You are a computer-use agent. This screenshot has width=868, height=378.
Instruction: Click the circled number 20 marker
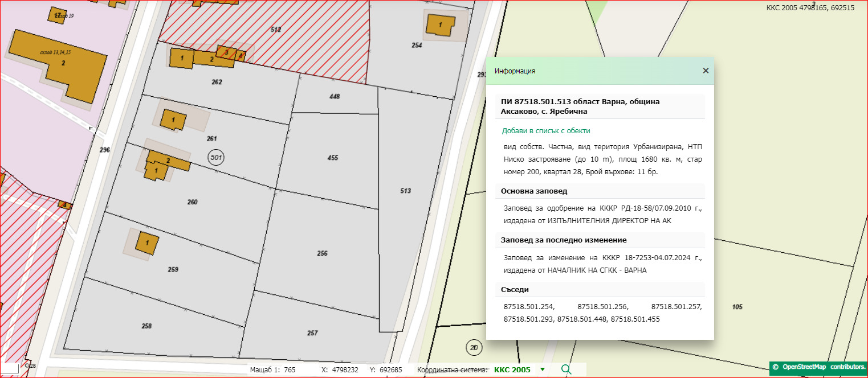click(473, 347)
